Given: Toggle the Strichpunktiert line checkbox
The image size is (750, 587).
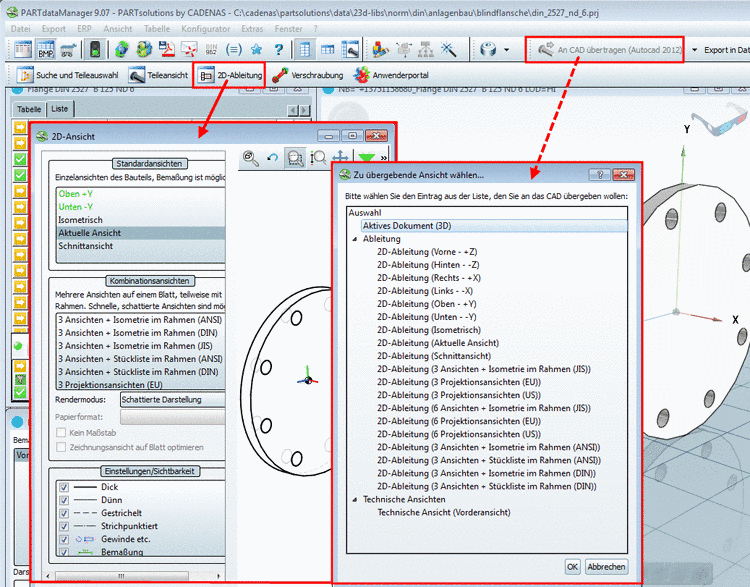Looking at the screenshot, I should click(64, 526).
